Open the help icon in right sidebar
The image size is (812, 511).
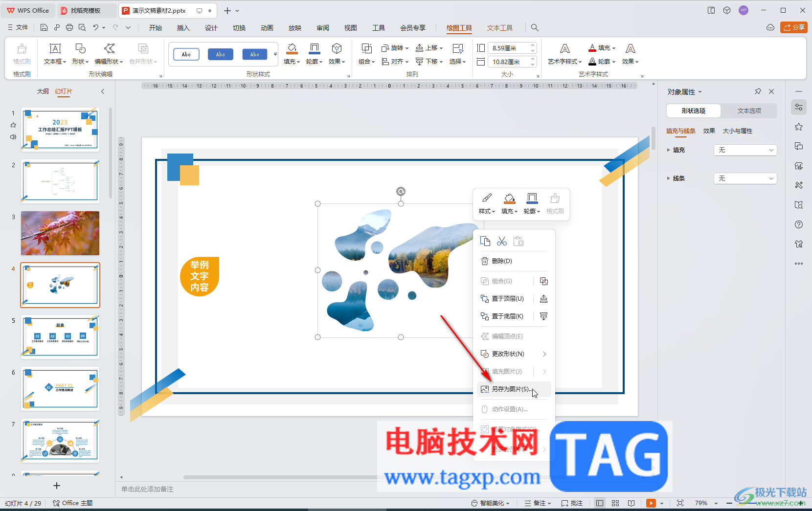(x=799, y=224)
